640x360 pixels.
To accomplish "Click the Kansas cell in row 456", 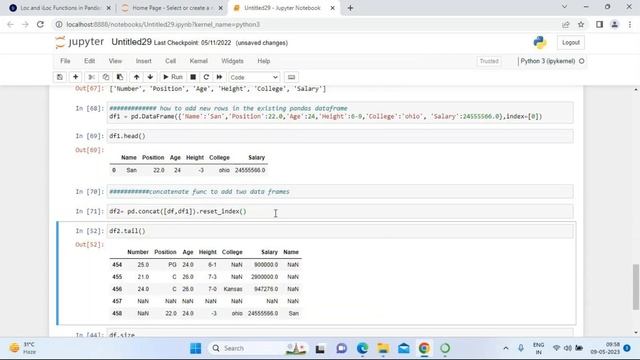I will point(233,289).
